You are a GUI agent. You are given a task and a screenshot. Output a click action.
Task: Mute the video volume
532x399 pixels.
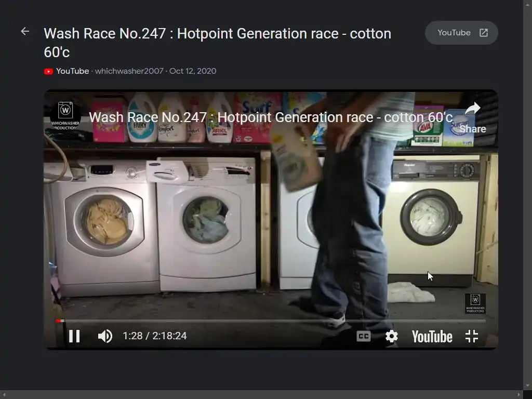tap(105, 336)
